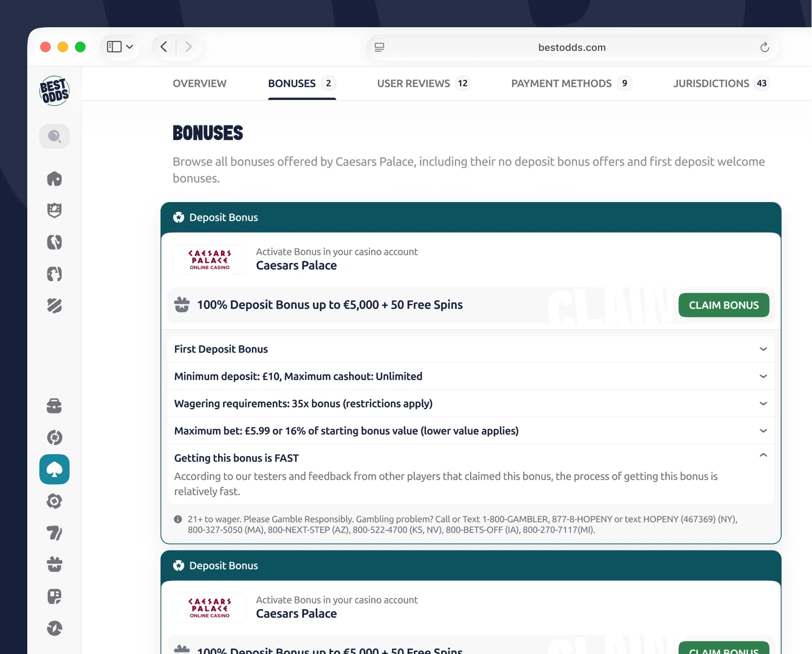Open the striped shield sidebar icon
Image resolution: width=812 pixels, height=654 pixels.
[55, 306]
